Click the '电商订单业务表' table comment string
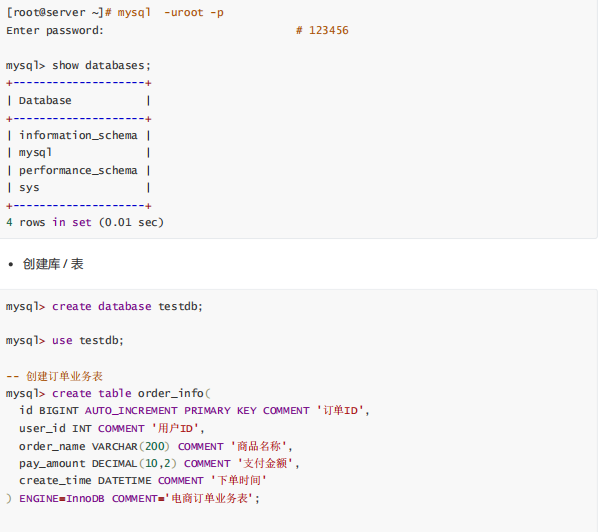 coord(209,498)
